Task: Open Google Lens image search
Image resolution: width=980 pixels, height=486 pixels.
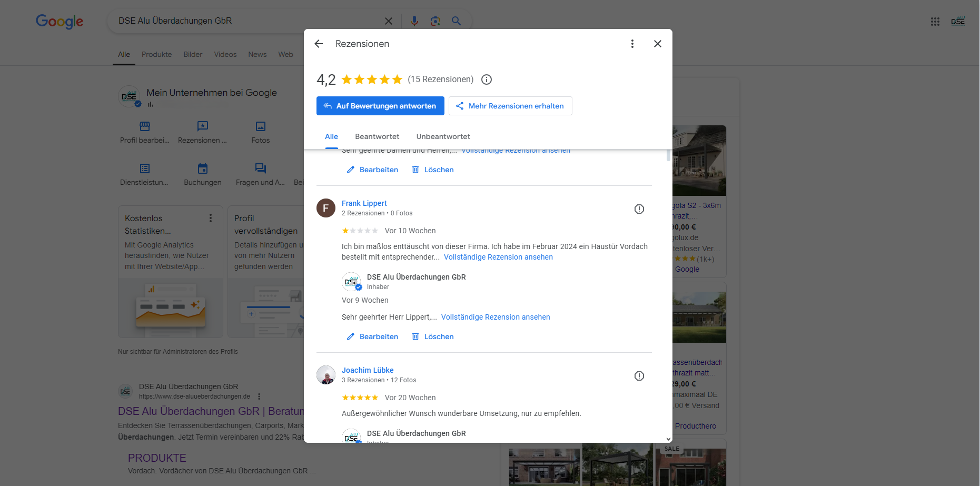Action: coord(435,21)
